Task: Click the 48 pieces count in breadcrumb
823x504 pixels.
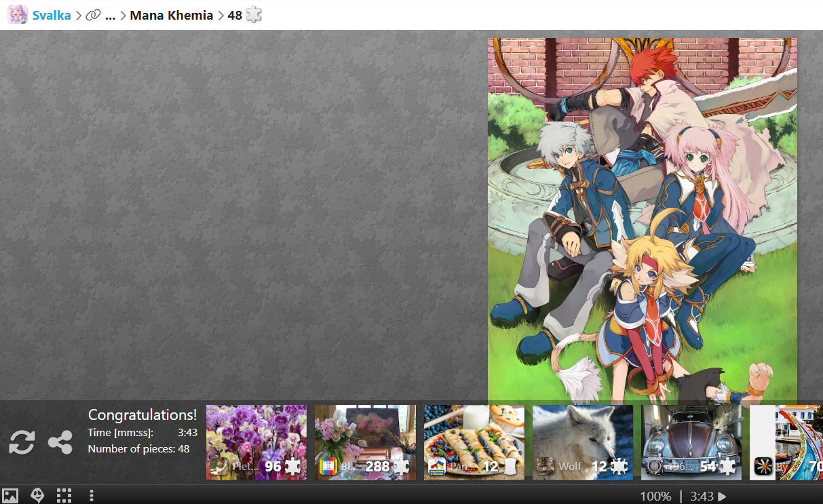Action: pyautogui.click(x=235, y=15)
